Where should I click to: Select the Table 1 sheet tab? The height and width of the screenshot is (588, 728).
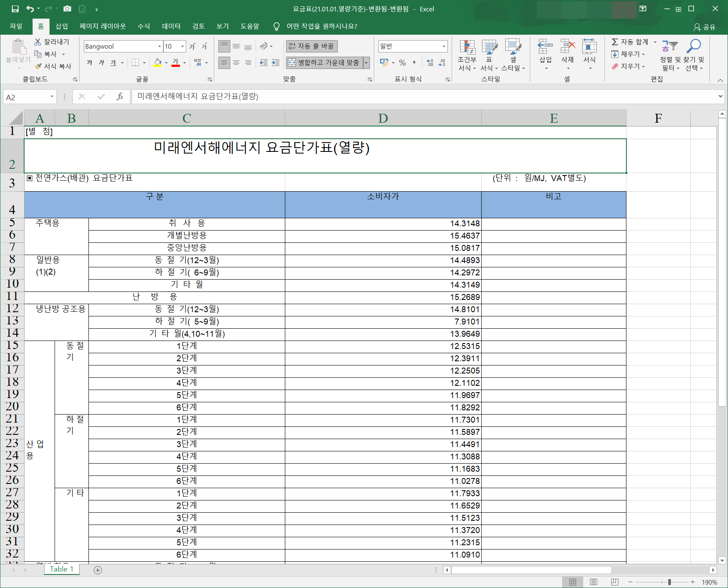click(x=62, y=569)
